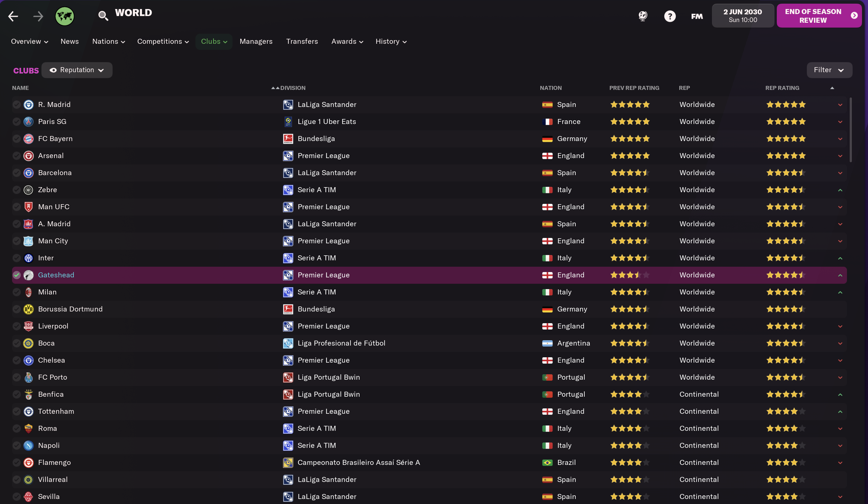Click the Borussia Dortmund club badge
Screen dimensions: 868x504
click(x=29, y=309)
